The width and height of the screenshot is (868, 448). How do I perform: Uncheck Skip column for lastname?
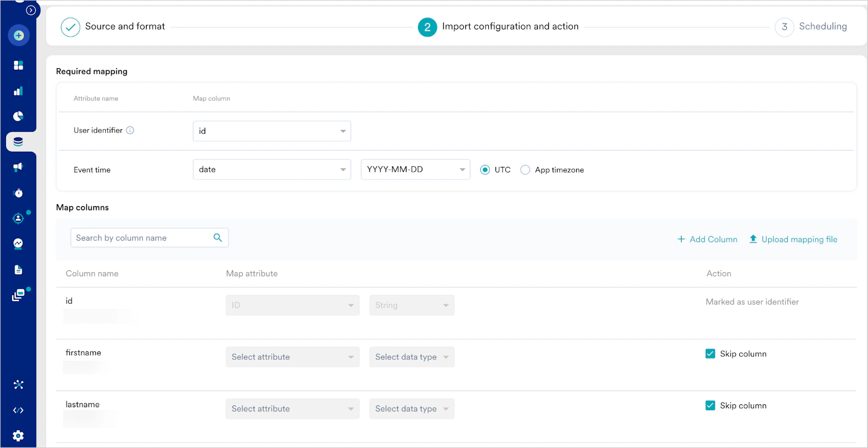coord(710,405)
